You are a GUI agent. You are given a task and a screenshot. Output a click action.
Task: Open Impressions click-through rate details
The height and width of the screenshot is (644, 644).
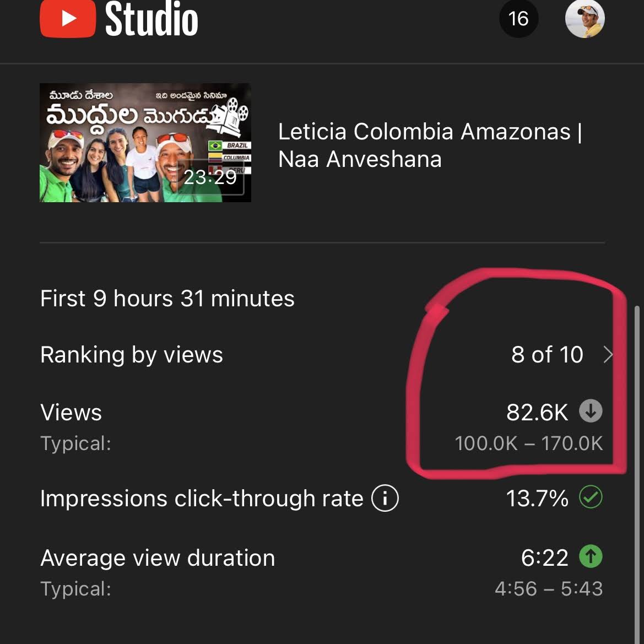coord(202,499)
